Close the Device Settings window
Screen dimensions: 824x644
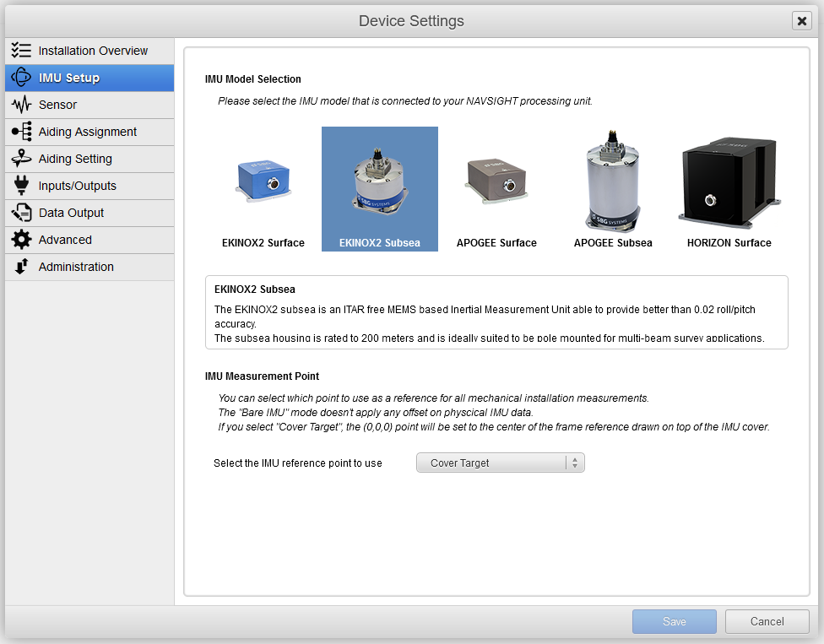coord(801,21)
